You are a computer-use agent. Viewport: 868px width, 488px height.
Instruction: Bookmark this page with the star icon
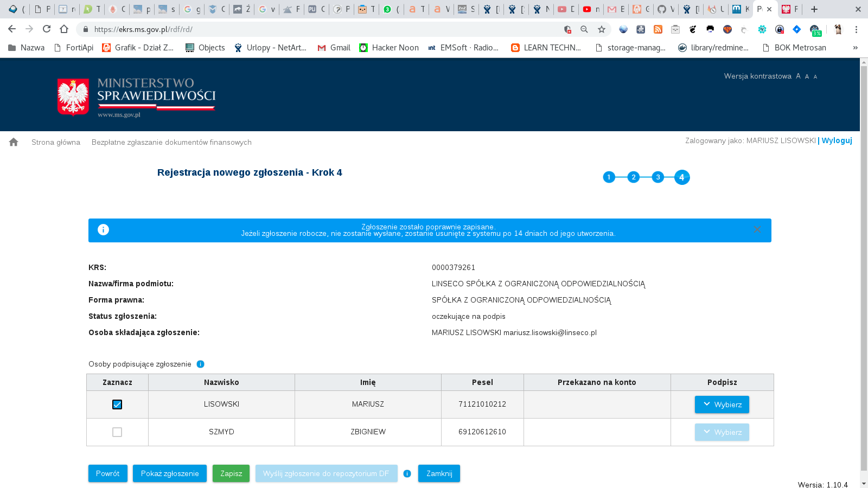click(x=601, y=29)
